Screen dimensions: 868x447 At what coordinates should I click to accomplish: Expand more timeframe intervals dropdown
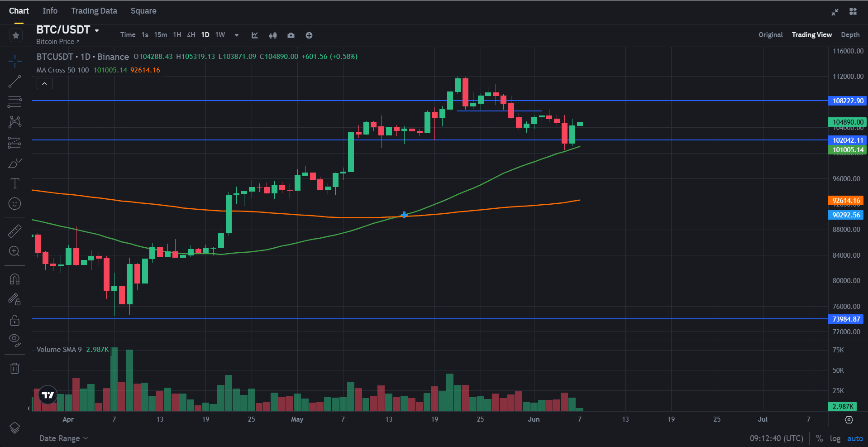coord(237,35)
